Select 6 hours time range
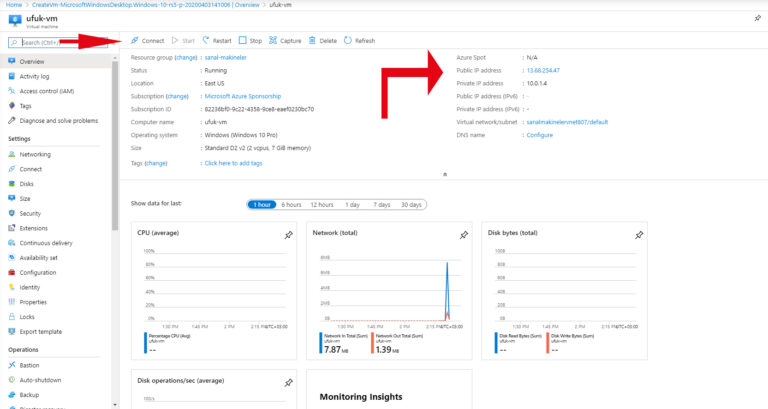768x409 pixels. point(291,205)
